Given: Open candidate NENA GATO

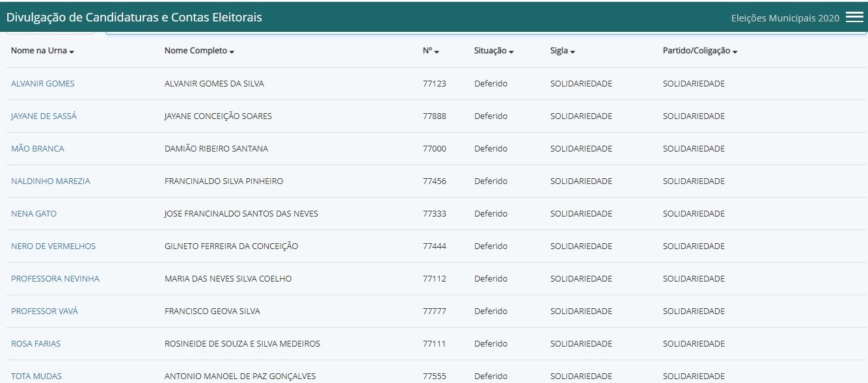Looking at the screenshot, I should [34, 214].
